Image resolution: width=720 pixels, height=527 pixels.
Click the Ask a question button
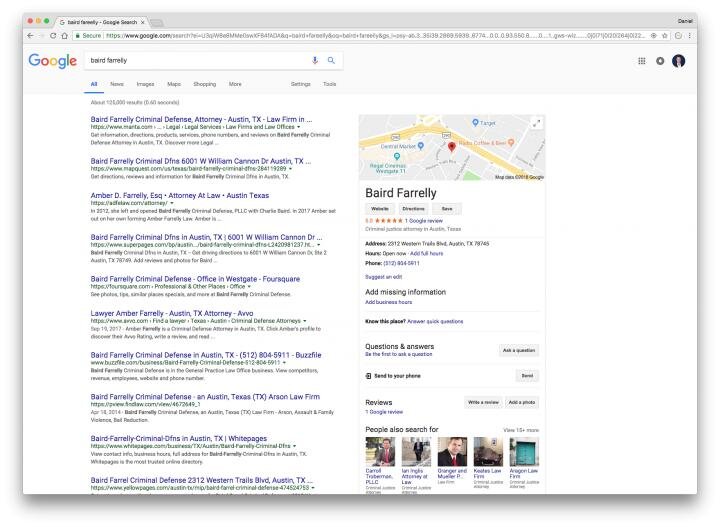519,350
